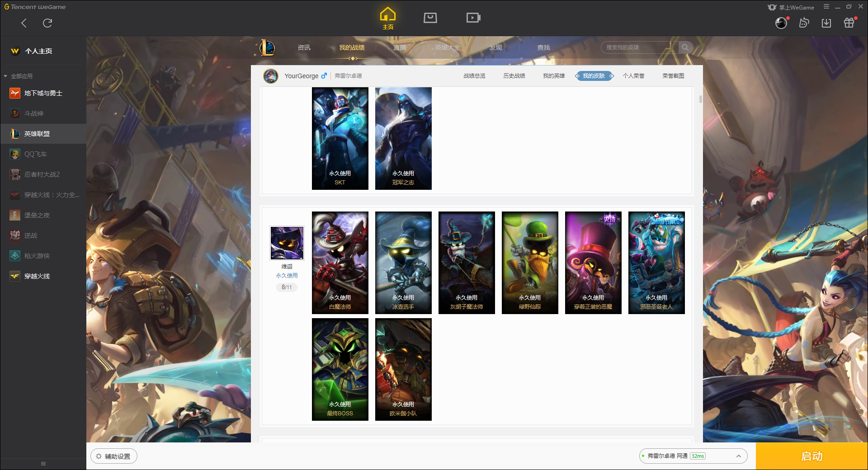Click the 8/11 skin count badge

[x=287, y=287]
